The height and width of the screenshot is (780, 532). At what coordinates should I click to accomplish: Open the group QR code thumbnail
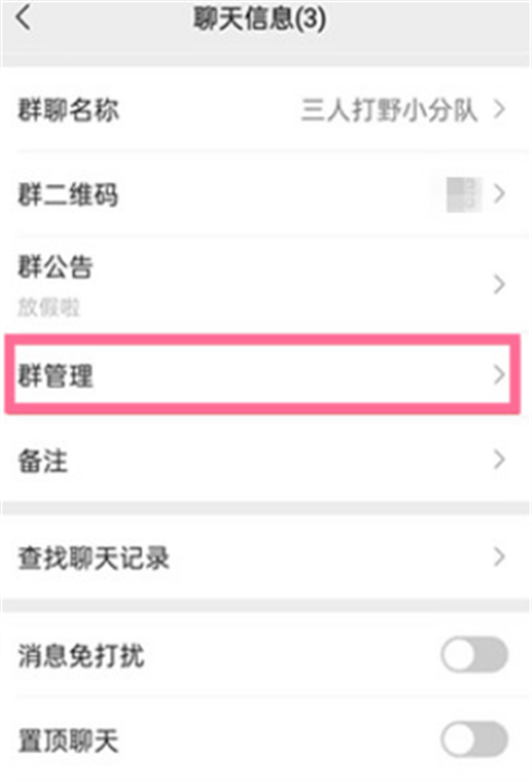[464, 194]
